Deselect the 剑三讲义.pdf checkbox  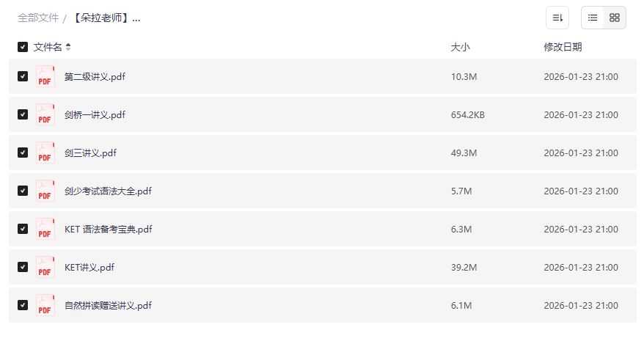pos(23,153)
